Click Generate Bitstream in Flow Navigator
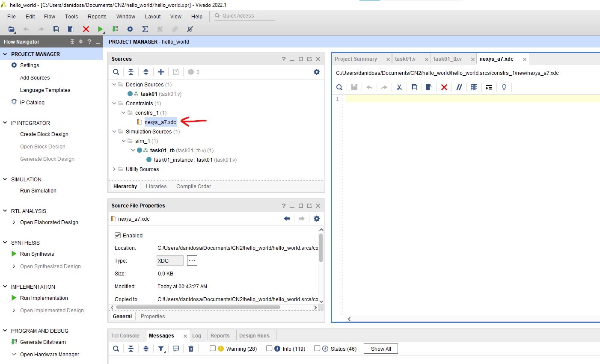 pyautogui.click(x=43, y=342)
